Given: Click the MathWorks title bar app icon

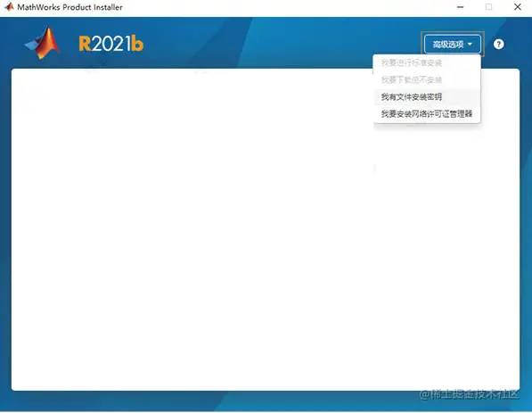Looking at the screenshot, I should click(x=9, y=7).
